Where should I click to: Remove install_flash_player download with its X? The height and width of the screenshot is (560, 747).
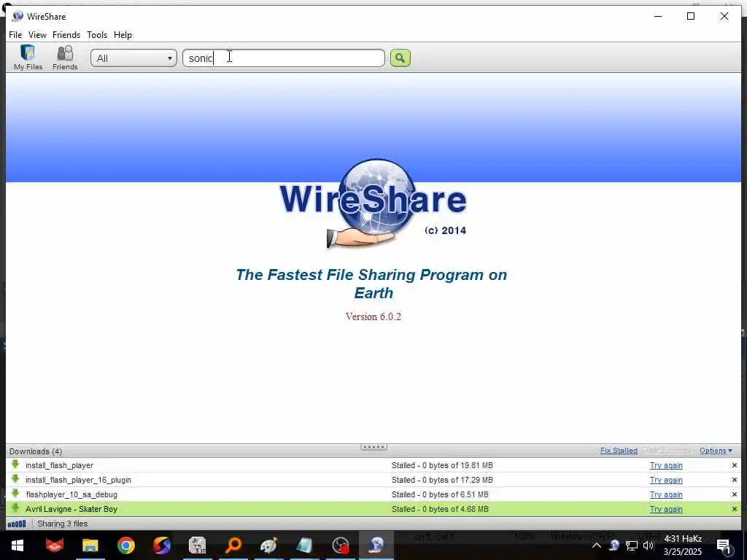click(734, 465)
